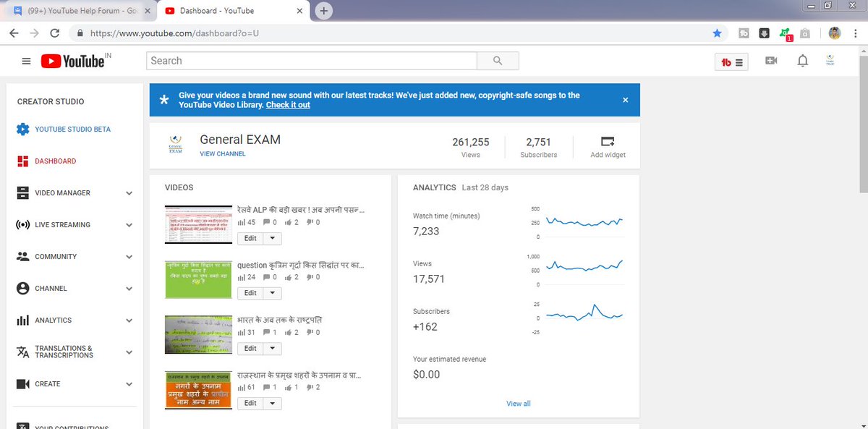Click the Live Streaming broadcast icon
Viewport: 868px width, 429px height.
coord(22,225)
